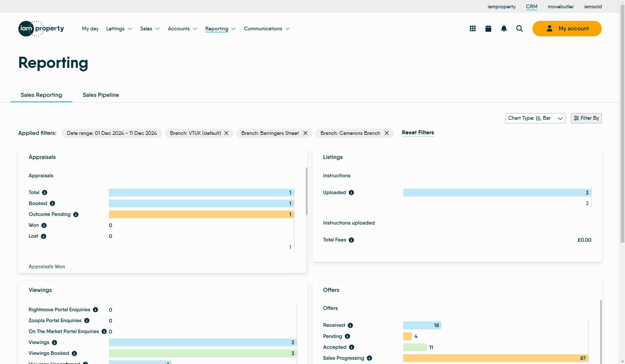This screenshot has width=625, height=364.
Task: Switch to Sales Pipeline tab
Action: pyautogui.click(x=101, y=95)
